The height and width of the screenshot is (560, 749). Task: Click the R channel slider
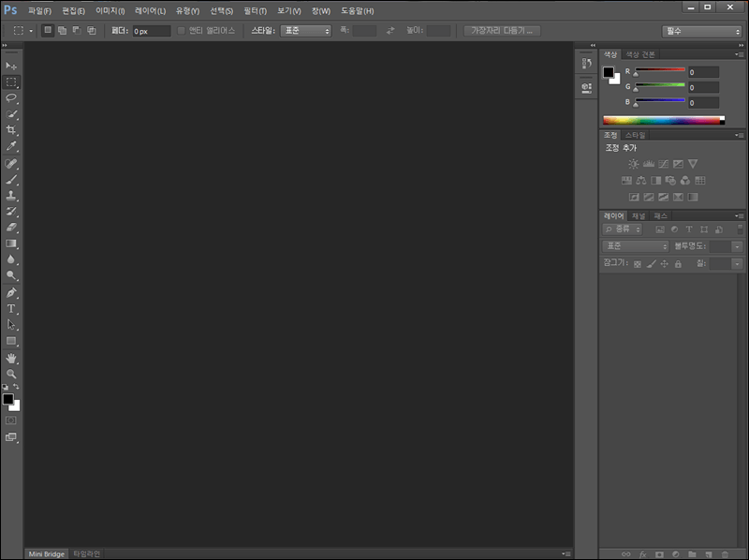point(660,70)
